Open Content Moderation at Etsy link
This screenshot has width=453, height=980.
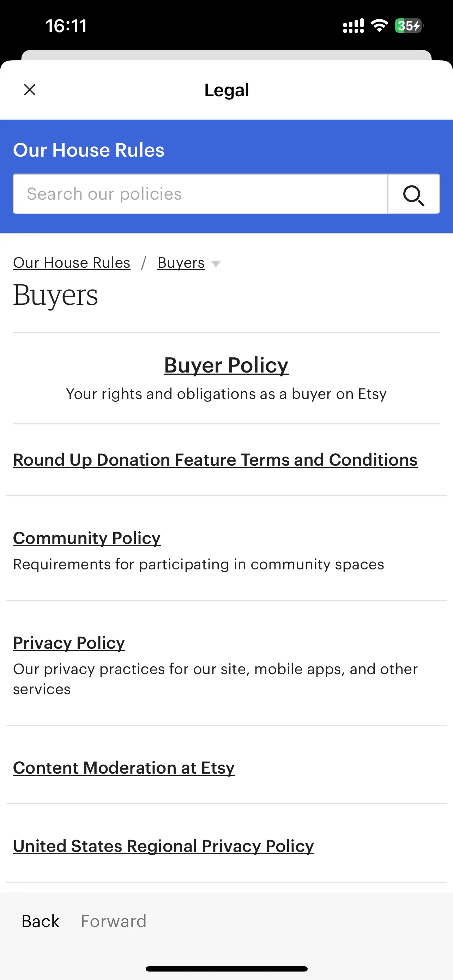[x=123, y=768]
